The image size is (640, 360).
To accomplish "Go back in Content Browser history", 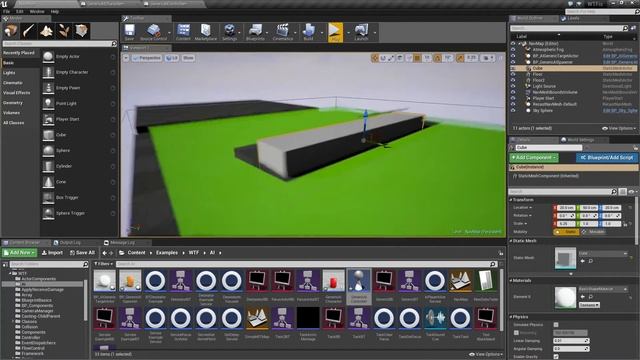I will pos(104,253).
